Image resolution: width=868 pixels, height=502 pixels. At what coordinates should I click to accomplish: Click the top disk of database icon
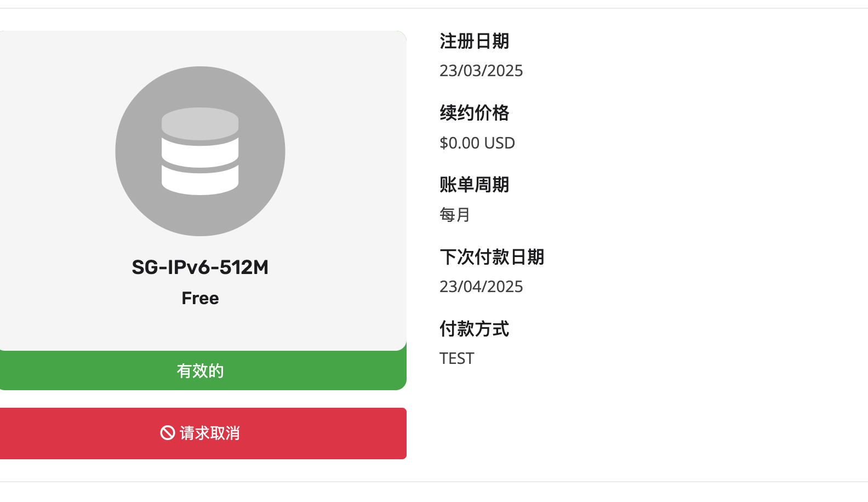200,123
